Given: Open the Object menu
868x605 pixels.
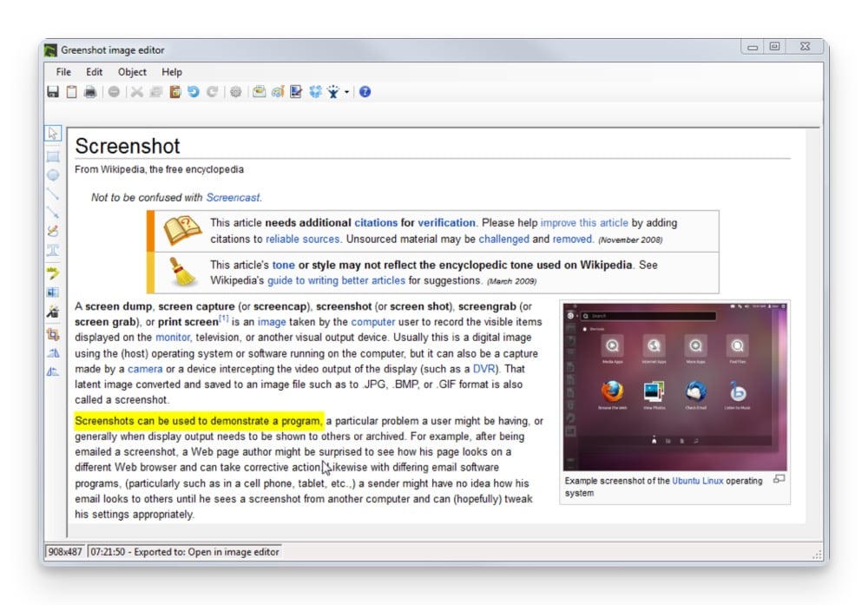Looking at the screenshot, I should [x=131, y=72].
